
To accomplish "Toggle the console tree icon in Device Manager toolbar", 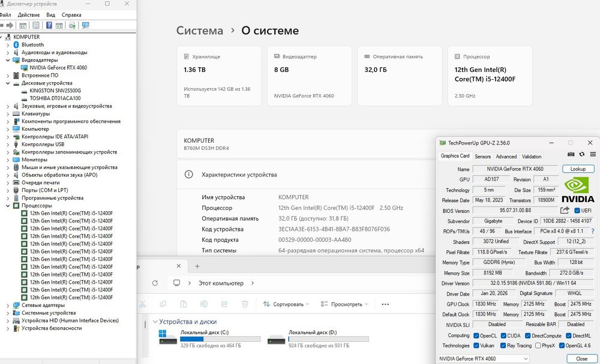I will (x=23, y=25).
